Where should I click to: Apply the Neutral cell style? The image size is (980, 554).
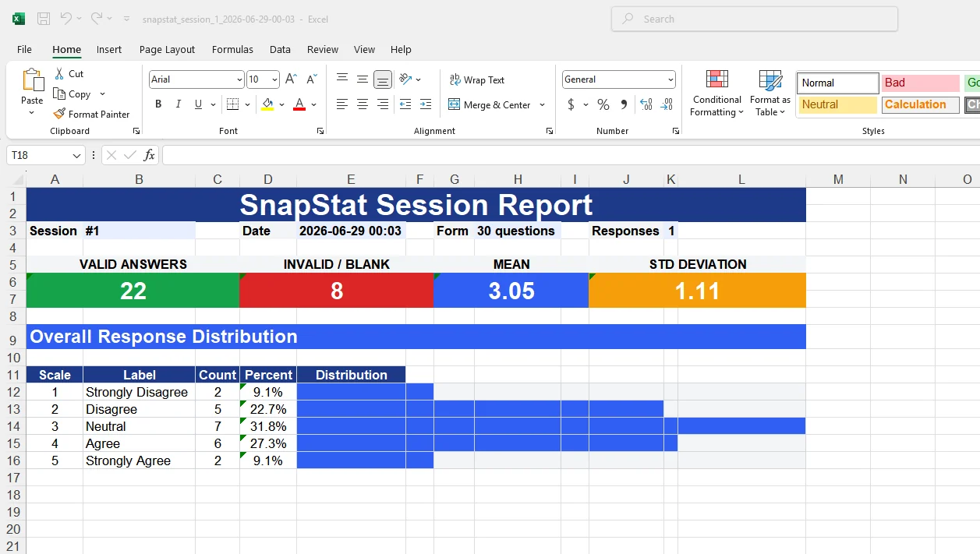pos(838,104)
